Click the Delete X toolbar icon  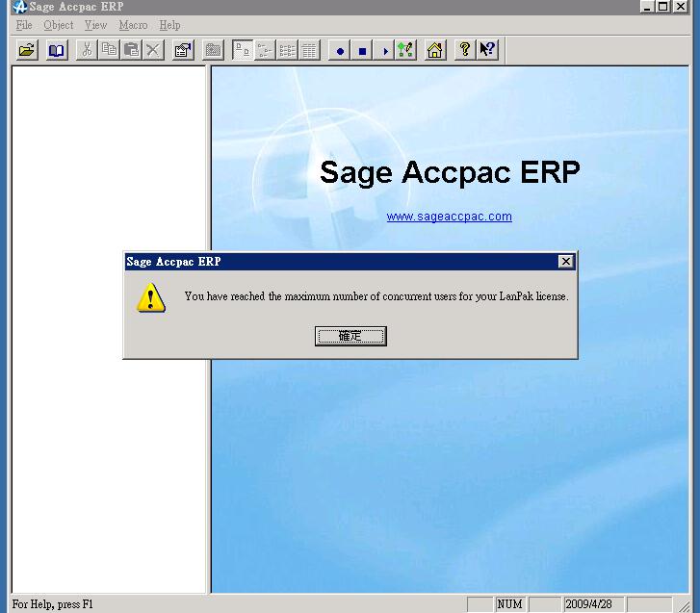tap(153, 50)
